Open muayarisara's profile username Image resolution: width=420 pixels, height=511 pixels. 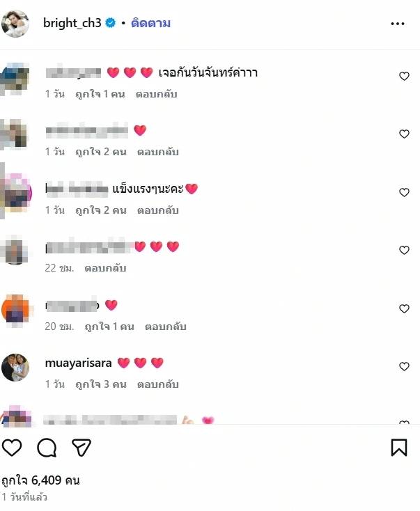point(78,363)
